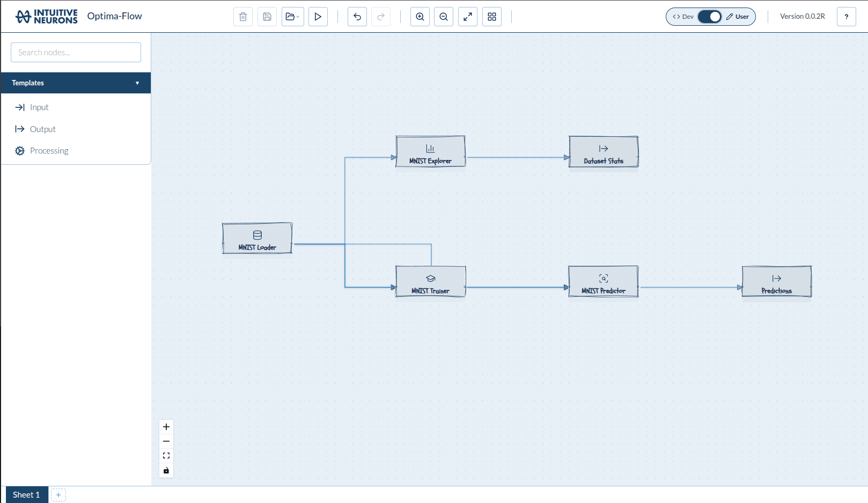Click the redo arrow icon
868x503 pixels.
(x=381, y=17)
